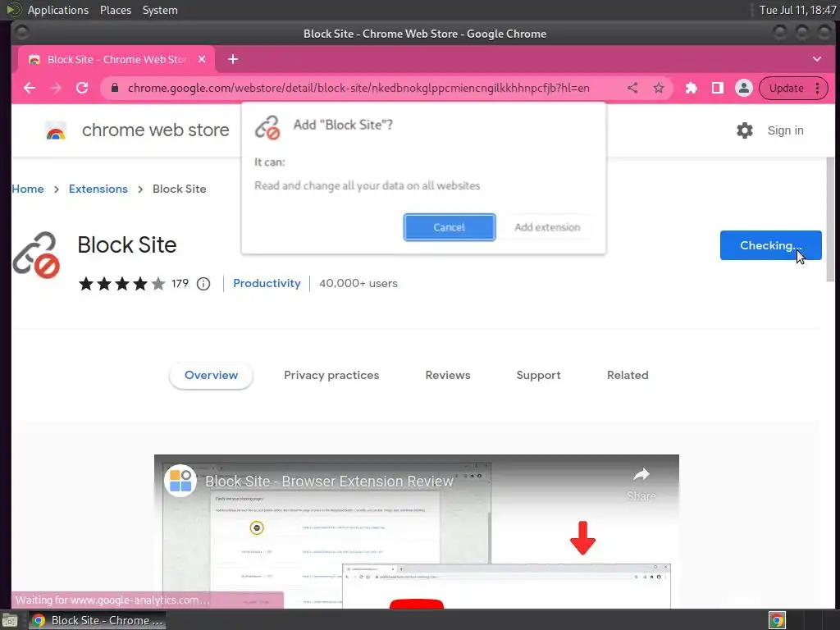Click the chrome web store title text
Image resolution: width=840 pixels, height=630 pixels.
(x=155, y=130)
